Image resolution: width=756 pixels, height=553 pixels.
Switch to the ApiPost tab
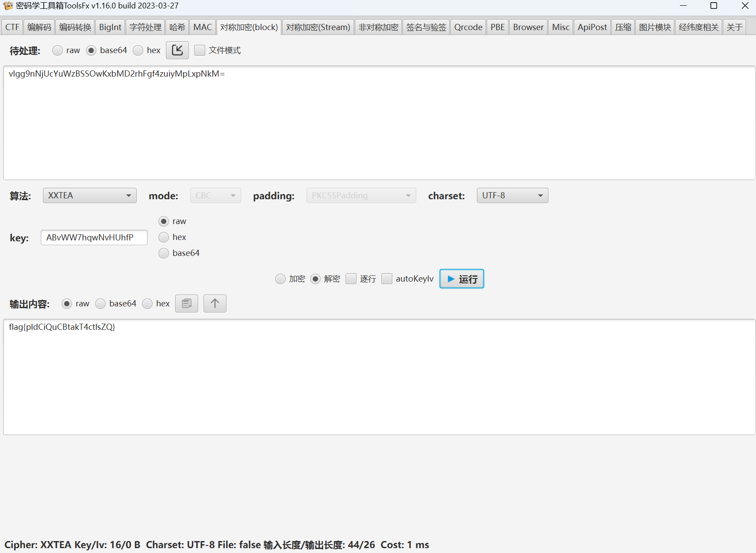(592, 27)
